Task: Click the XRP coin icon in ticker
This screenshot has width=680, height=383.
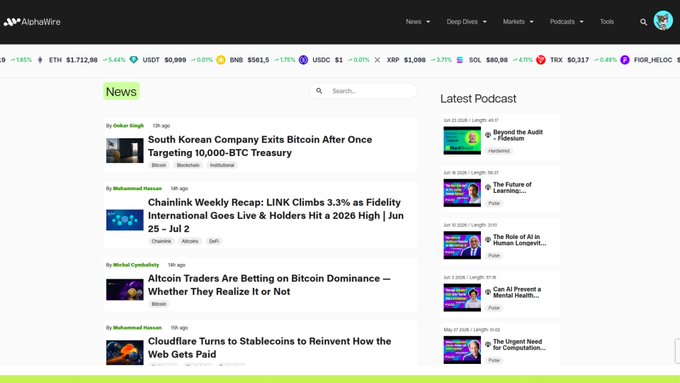Action: click(377, 60)
